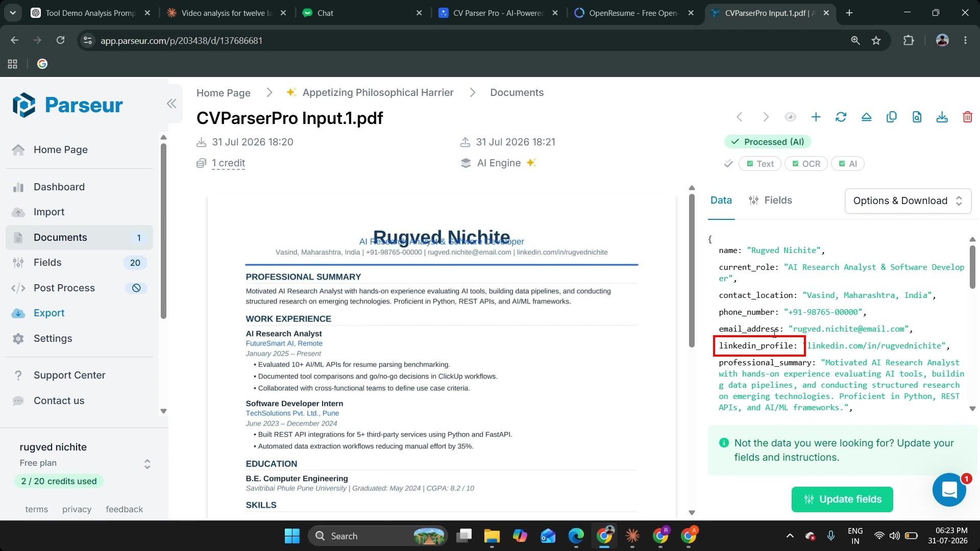The height and width of the screenshot is (551, 980).
Task: Click the Processed (AI) status badge
Action: click(x=768, y=142)
